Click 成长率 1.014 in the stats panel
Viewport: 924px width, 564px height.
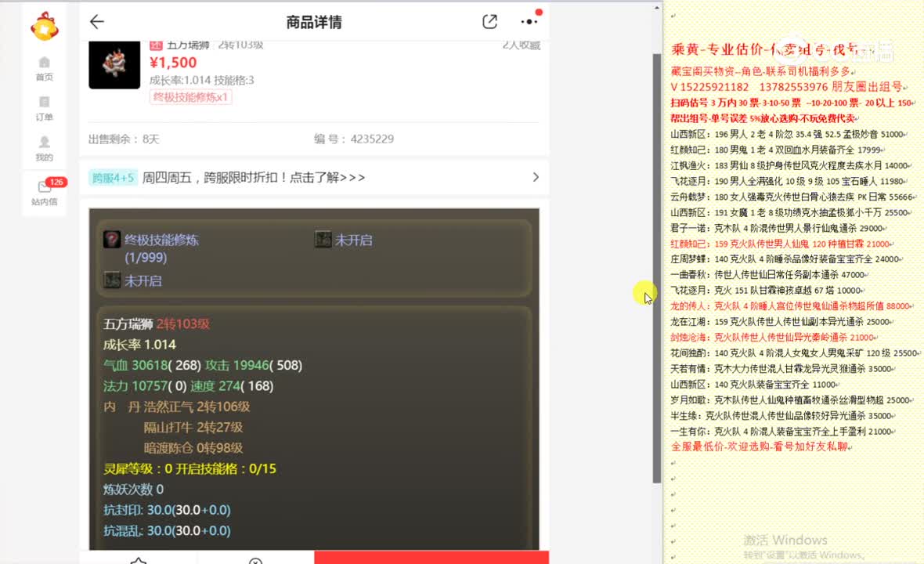139,345
